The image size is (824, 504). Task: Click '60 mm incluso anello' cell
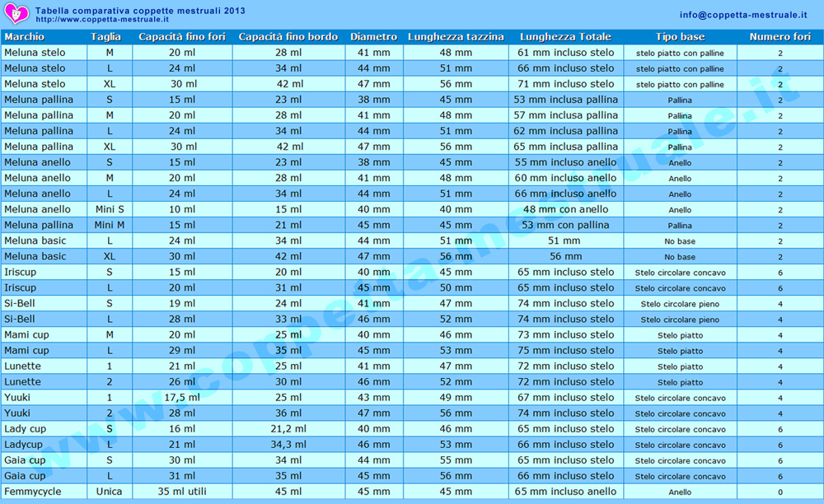coord(565,178)
